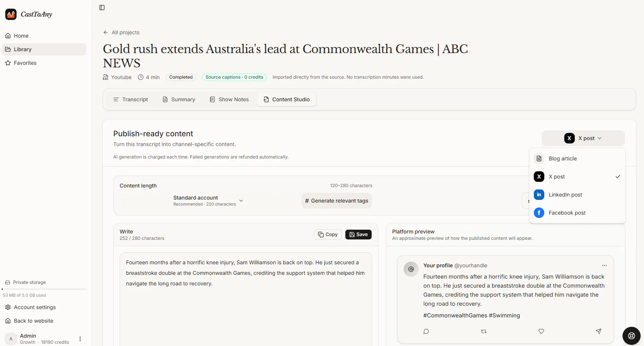Go back to All projects
Screen dimensions: 644x346
click(x=121, y=32)
